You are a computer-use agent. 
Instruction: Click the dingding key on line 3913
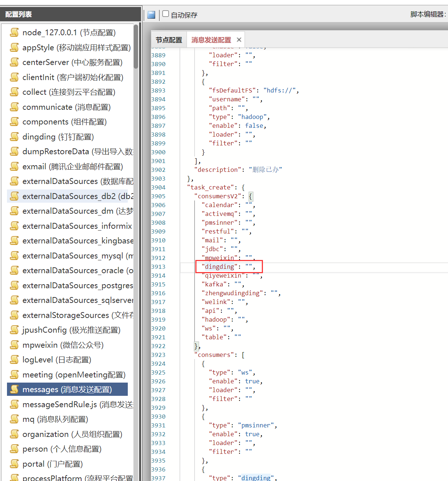point(219,267)
